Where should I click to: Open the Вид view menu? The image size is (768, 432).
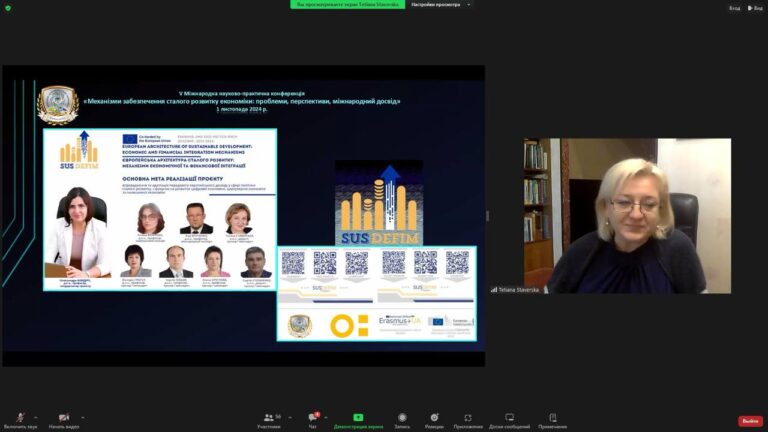(755, 8)
